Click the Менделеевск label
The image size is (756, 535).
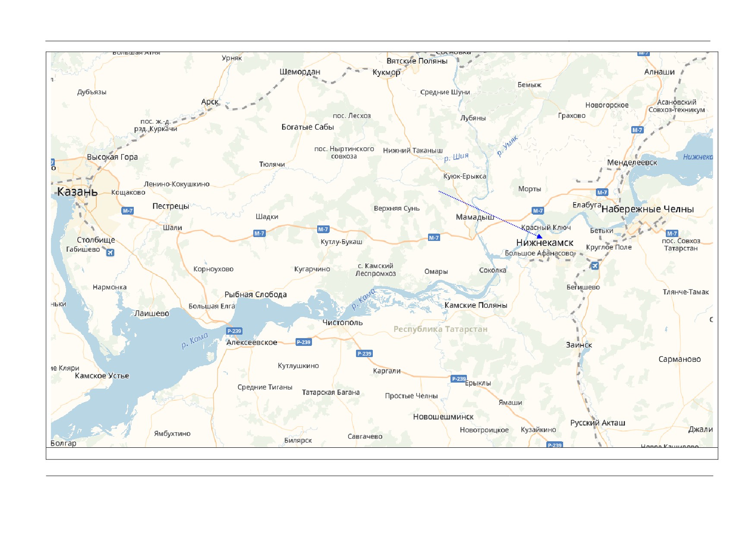tap(632, 163)
